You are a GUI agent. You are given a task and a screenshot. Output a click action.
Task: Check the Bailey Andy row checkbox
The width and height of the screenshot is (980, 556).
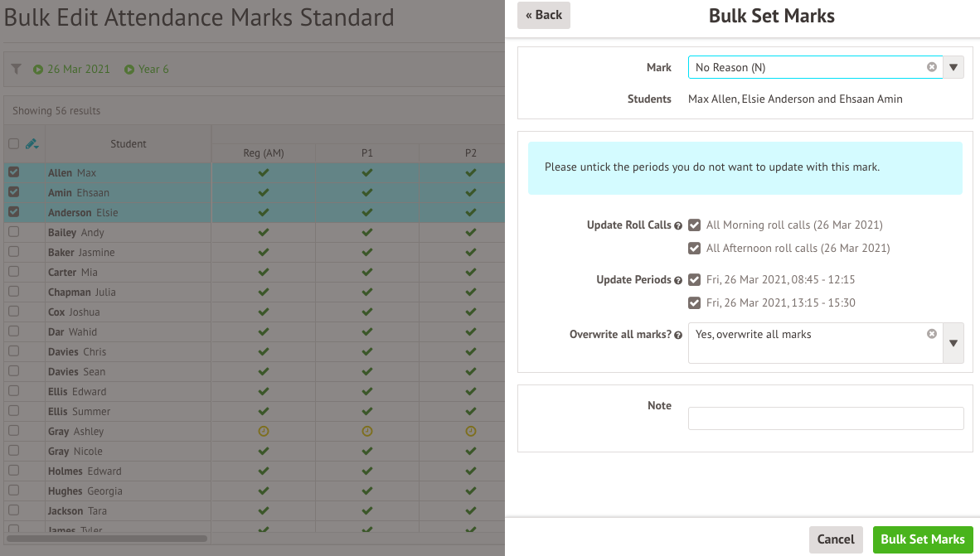14,232
